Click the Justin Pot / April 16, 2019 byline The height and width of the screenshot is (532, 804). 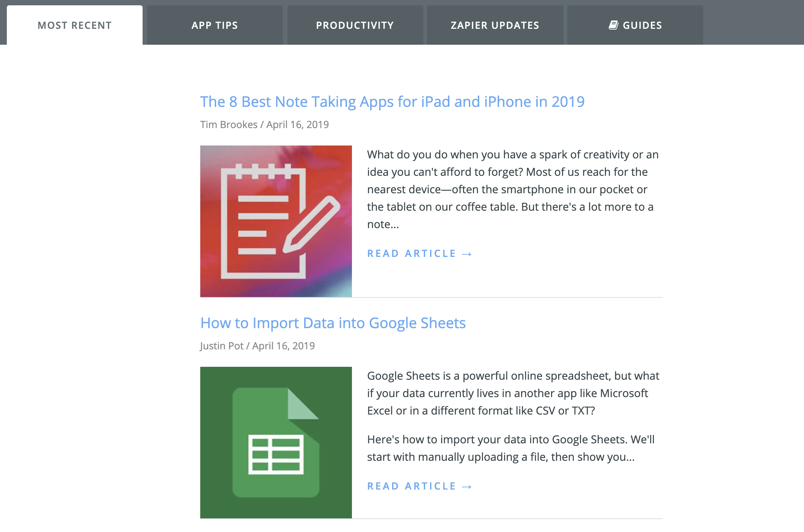(258, 346)
